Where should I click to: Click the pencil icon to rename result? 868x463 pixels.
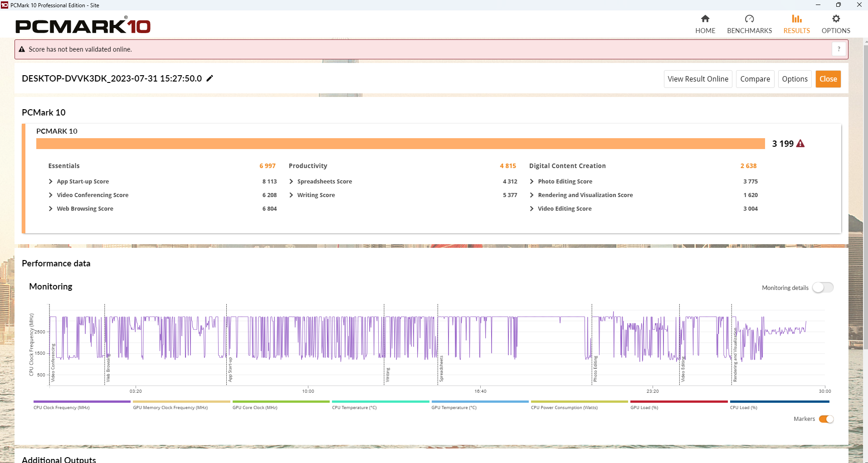coord(210,78)
